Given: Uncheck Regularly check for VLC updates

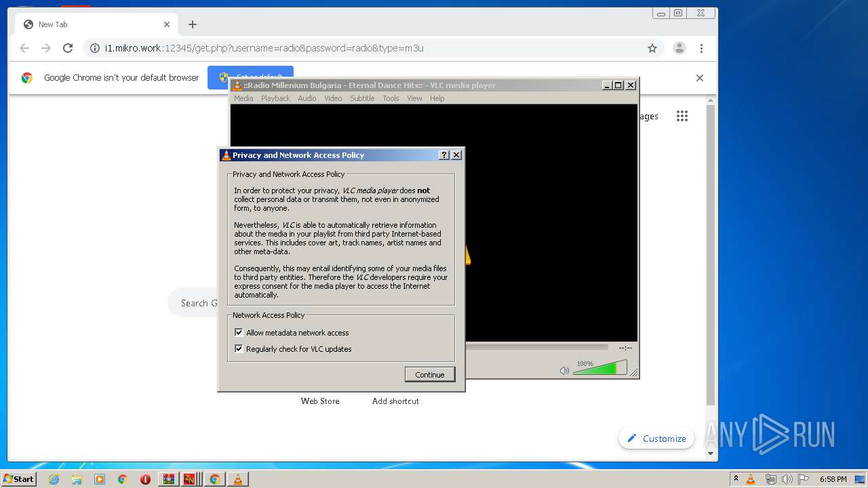Looking at the screenshot, I should [239, 349].
